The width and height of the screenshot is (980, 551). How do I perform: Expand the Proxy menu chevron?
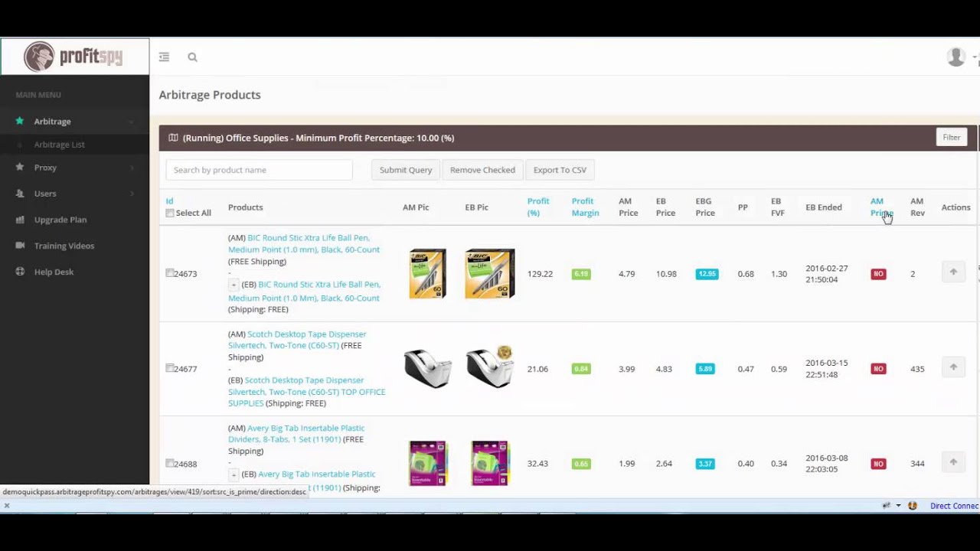pyautogui.click(x=131, y=168)
